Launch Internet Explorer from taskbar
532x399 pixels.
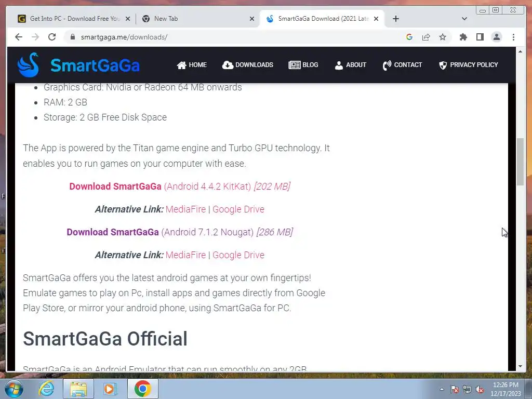pos(46,389)
